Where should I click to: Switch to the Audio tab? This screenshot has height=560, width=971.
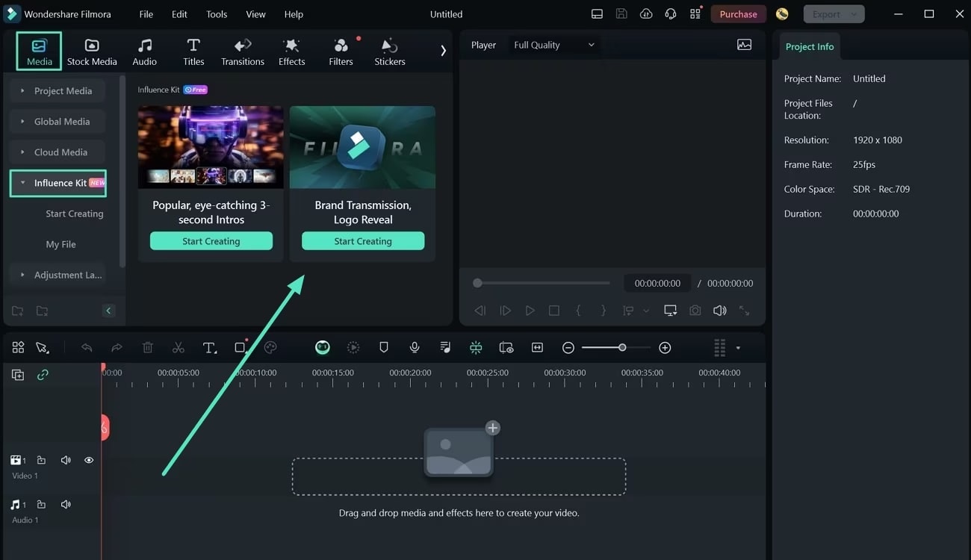[x=145, y=52]
